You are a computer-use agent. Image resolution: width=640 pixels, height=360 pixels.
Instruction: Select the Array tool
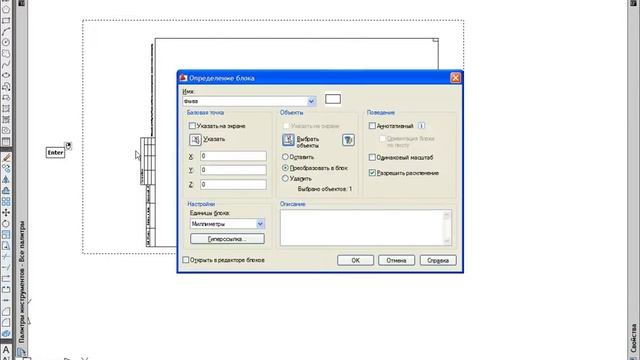point(6,201)
